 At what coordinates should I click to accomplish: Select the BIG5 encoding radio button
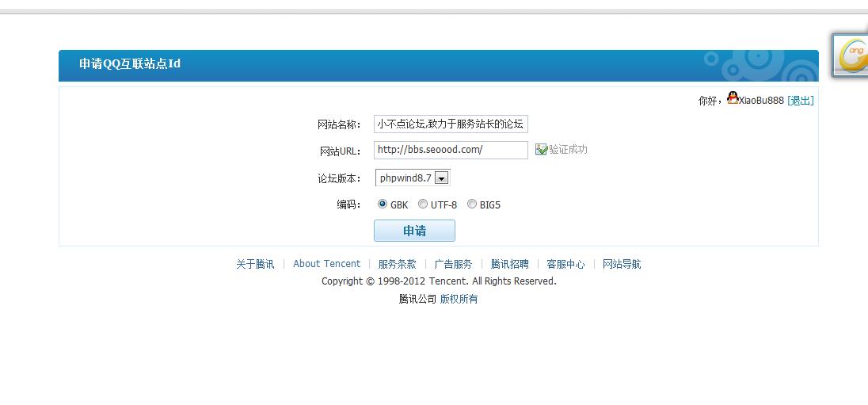[472, 204]
